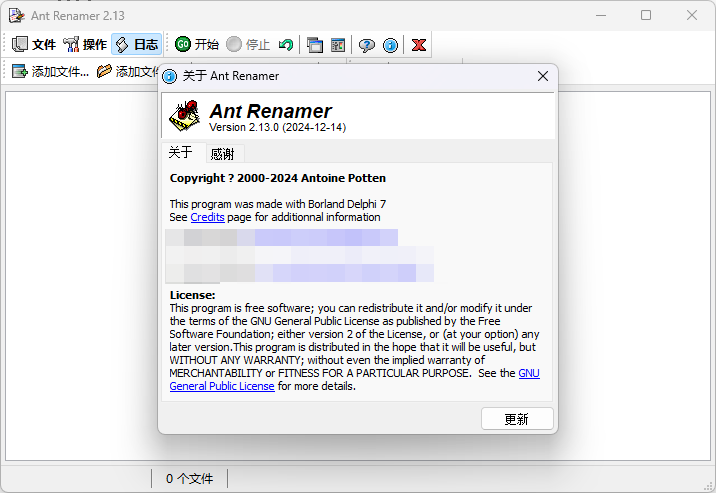Click the add folder toolbar button
The width and height of the screenshot is (716, 493).
(127, 71)
